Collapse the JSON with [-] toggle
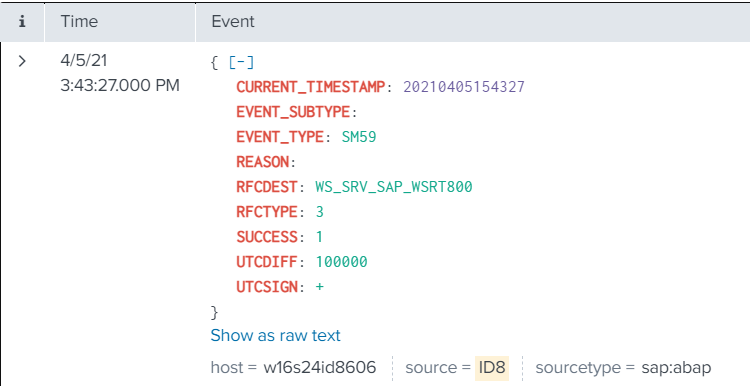 (241, 62)
